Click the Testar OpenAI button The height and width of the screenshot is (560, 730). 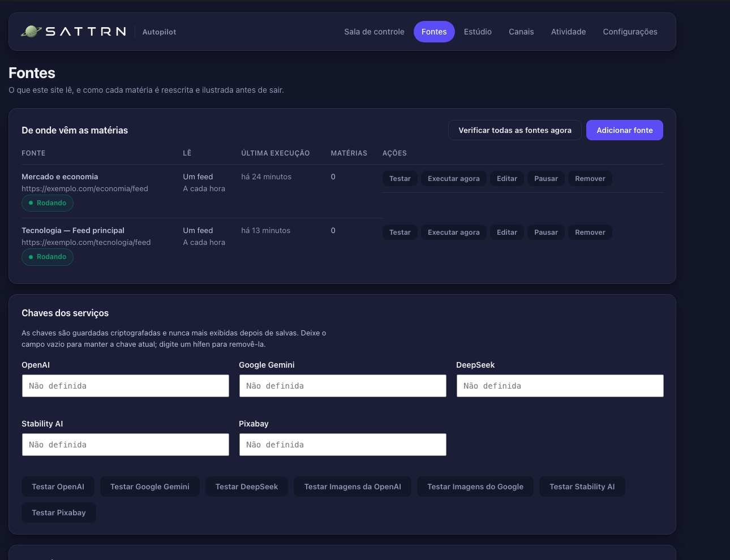click(58, 486)
